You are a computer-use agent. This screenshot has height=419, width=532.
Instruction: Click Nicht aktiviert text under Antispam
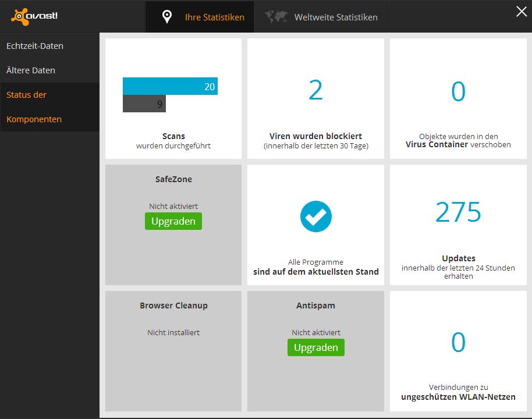316,332
